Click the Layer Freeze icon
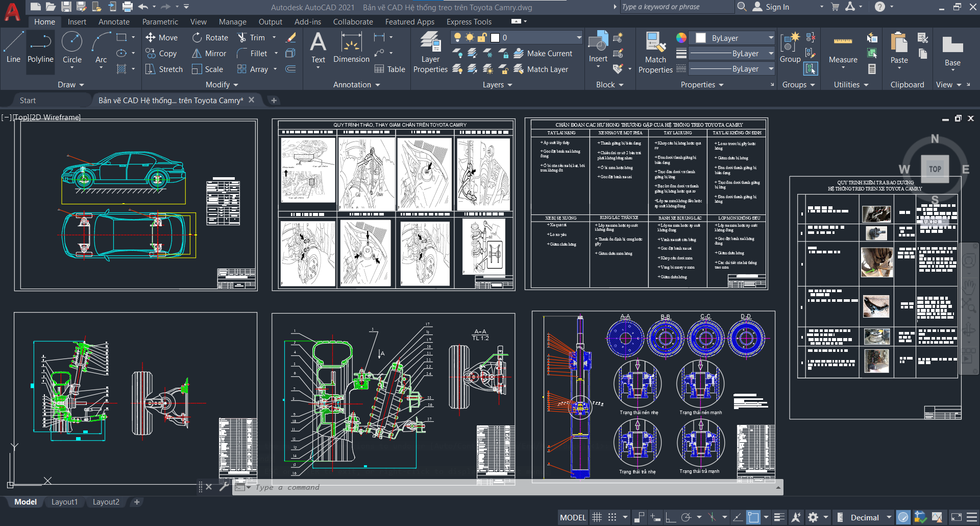The width and height of the screenshot is (980, 526). click(x=488, y=53)
